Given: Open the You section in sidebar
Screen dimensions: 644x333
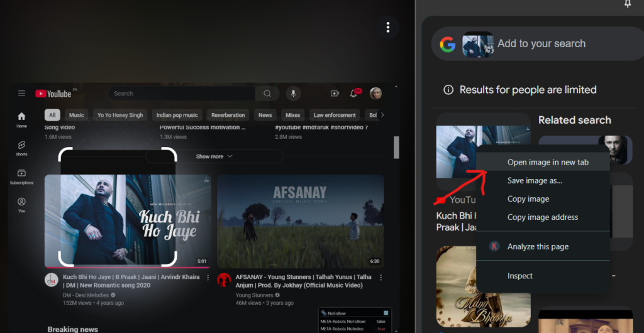Looking at the screenshot, I should 22,205.
